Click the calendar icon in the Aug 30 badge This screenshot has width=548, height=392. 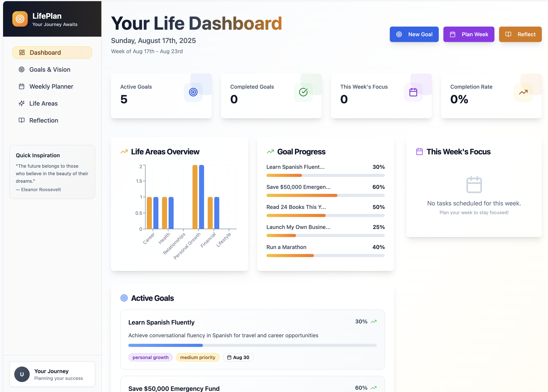click(x=229, y=357)
